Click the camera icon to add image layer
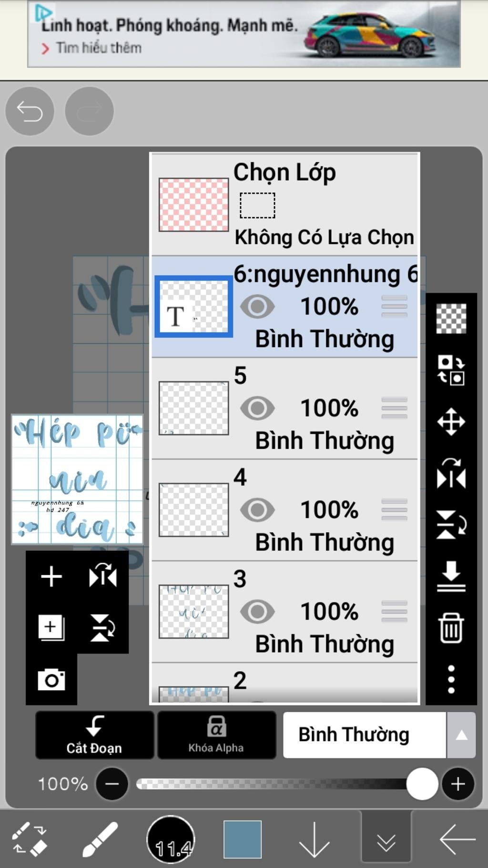This screenshot has height=868, width=488. [51, 680]
